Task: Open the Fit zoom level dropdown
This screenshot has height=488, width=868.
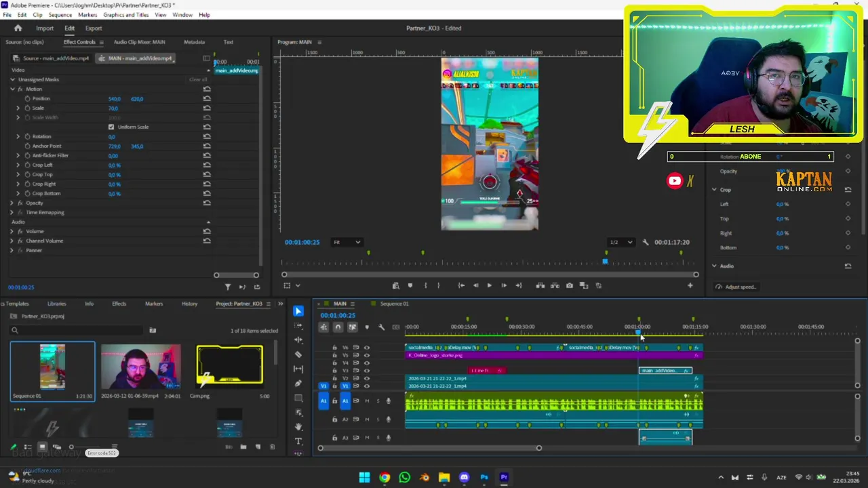Action: tap(347, 242)
